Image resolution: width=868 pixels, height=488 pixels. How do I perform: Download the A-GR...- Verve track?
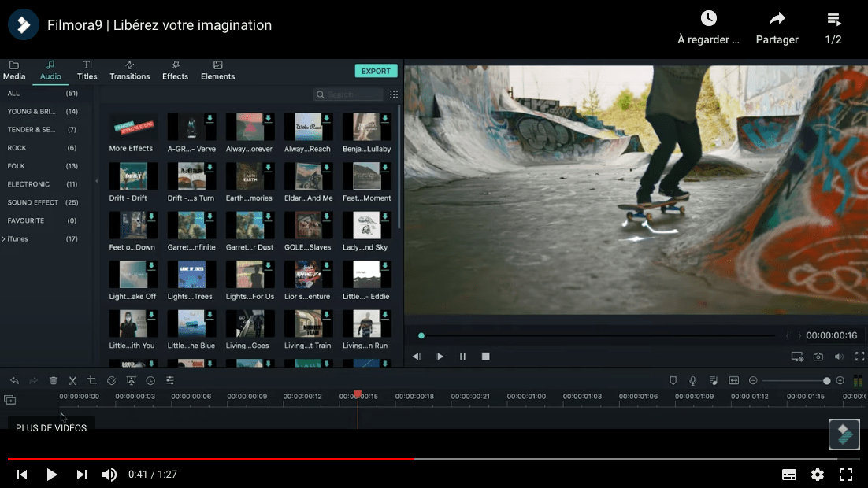pyautogui.click(x=210, y=118)
